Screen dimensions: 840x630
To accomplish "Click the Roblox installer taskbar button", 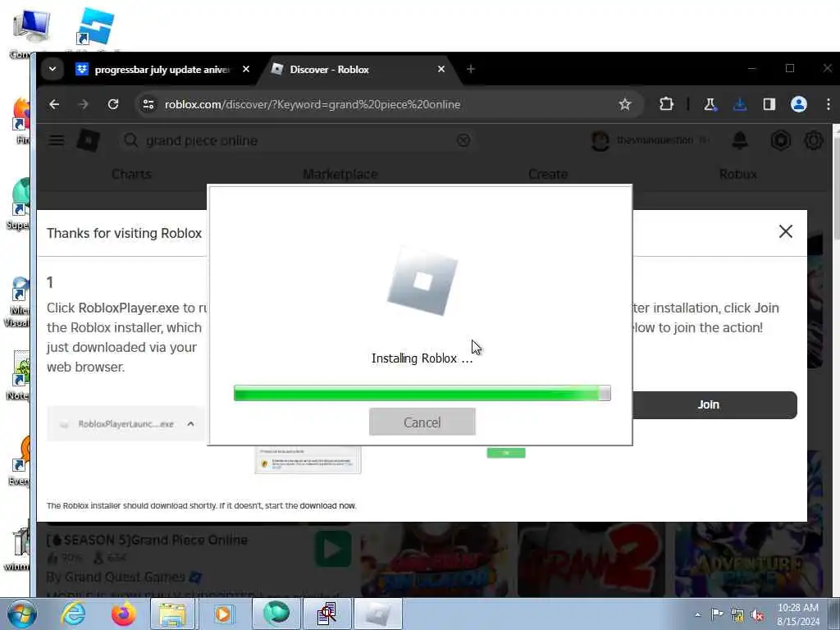I will click(x=378, y=614).
